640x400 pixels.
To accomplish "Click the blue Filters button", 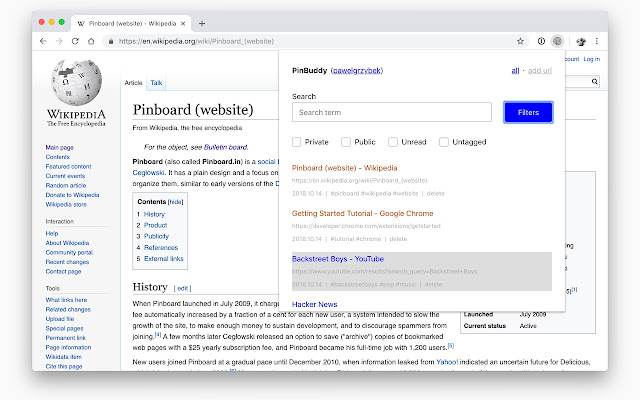I will click(528, 112).
